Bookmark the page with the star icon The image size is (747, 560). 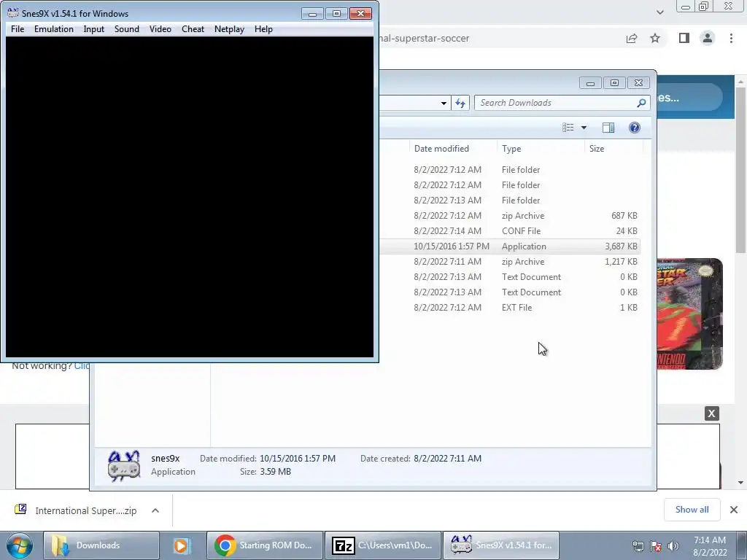pos(655,38)
